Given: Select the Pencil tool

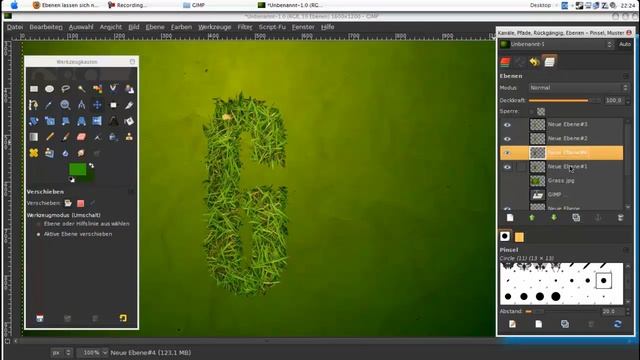Looking at the screenshot, I should (x=49, y=137).
